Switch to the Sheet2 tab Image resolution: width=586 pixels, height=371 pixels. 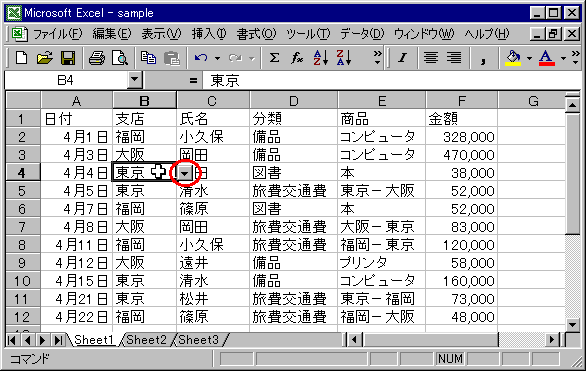pyautogui.click(x=146, y=340)
